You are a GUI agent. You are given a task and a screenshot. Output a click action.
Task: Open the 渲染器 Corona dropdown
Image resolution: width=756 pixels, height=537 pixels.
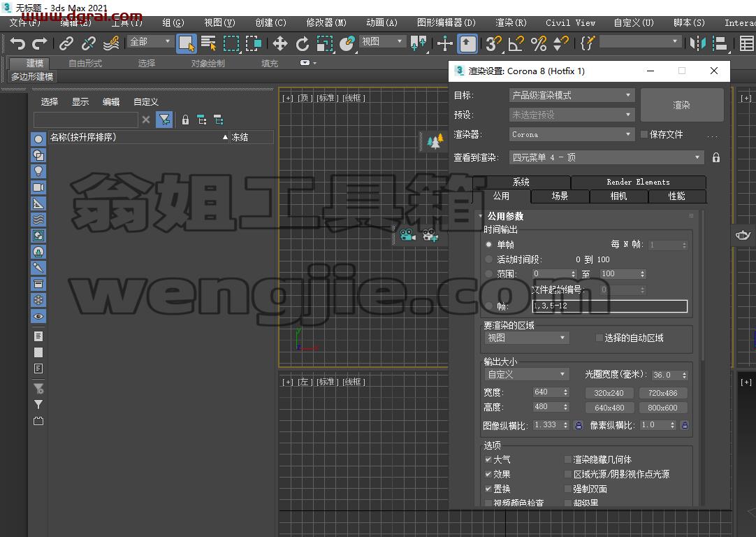coord(572,134)
